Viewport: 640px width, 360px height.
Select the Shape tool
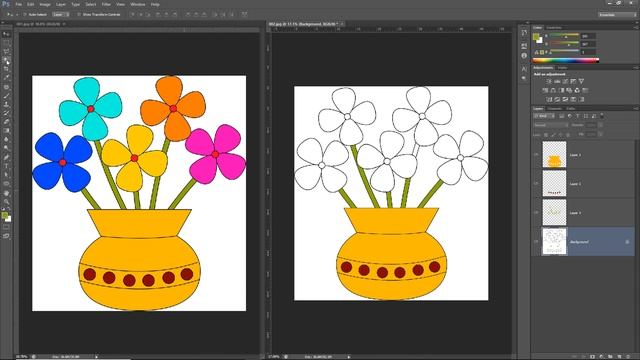pos(6,183)
